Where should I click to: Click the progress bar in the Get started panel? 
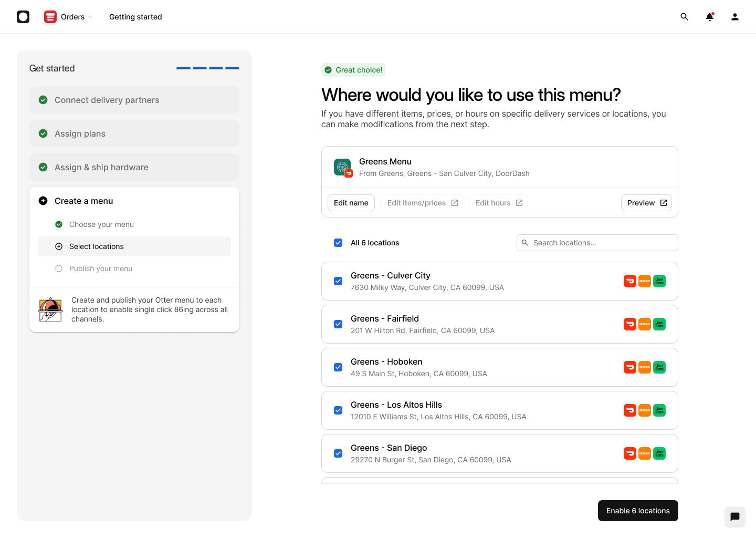pos(208,68)
